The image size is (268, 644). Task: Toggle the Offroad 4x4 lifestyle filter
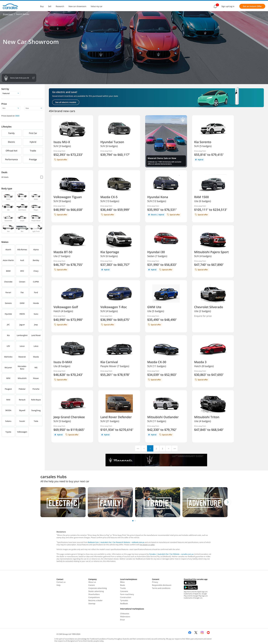pos(12,151)
